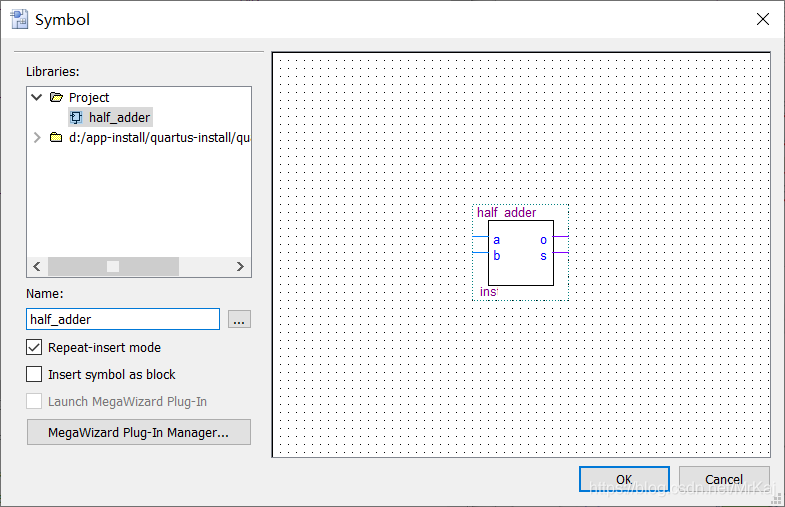Click the inst label under the symbol

[489, 292]
